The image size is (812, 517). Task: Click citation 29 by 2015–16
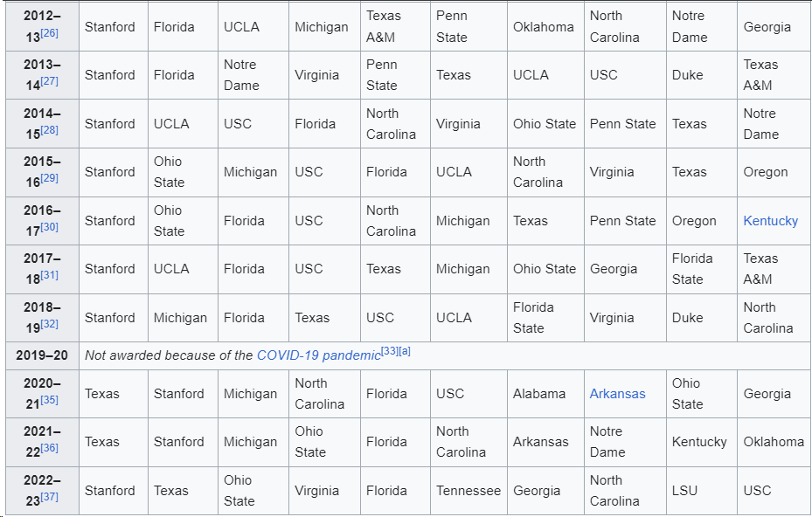tap(49, 179)
